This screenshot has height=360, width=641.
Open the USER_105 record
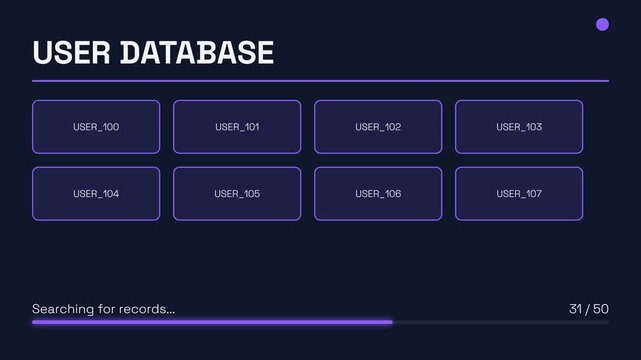tap(237, 194)
